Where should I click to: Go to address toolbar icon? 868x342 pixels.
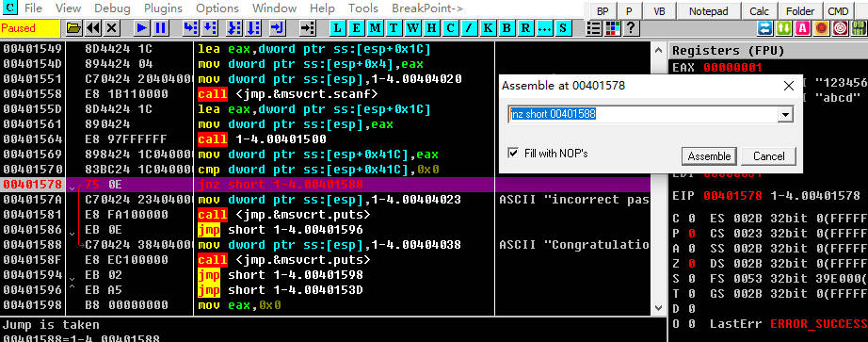(307, 27)
